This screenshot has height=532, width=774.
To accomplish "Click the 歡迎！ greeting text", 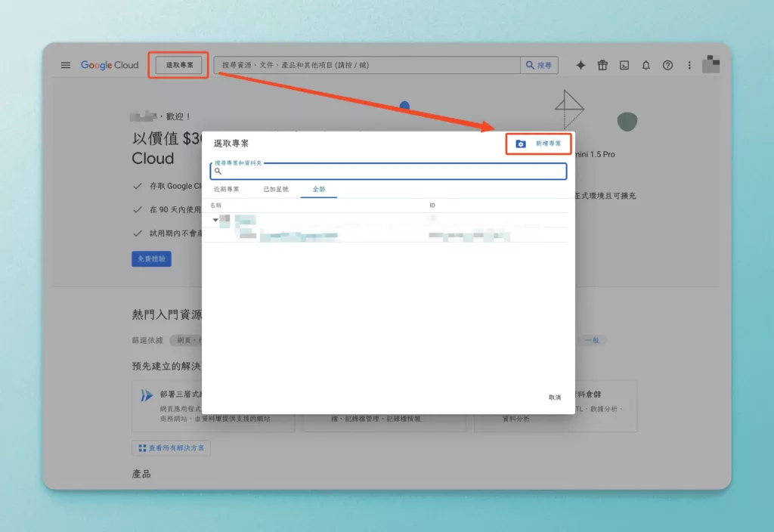I will 178,116.
